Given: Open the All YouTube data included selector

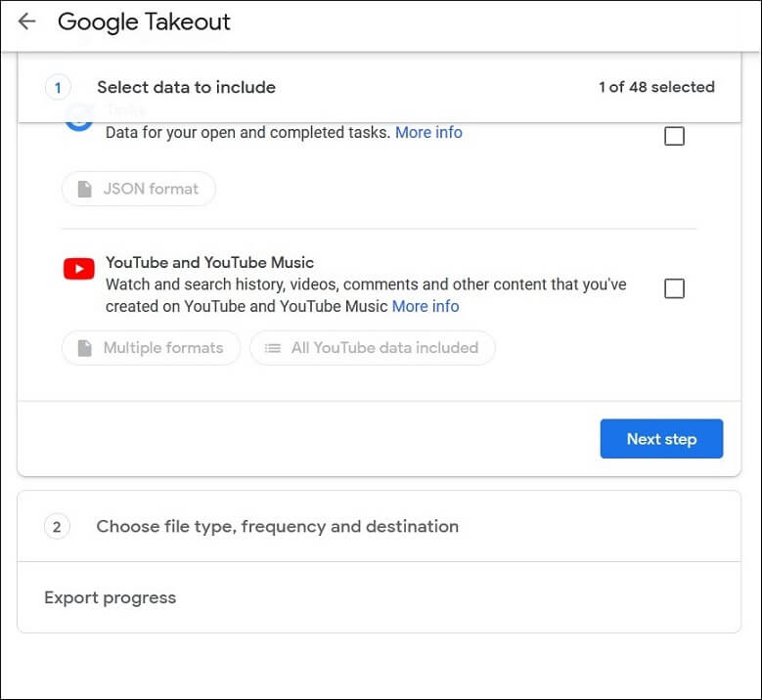Looking at the screenshot, I should pyautogui.click(x=373, y=348).
